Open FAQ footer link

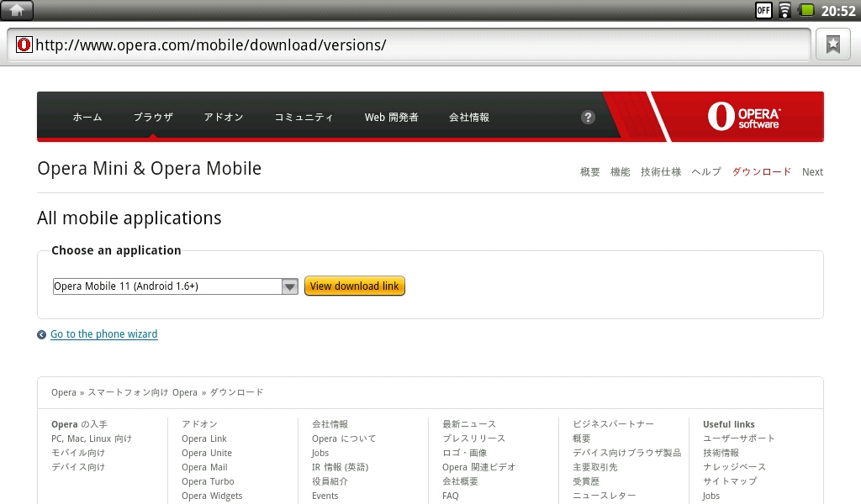[x=451, y=496]
